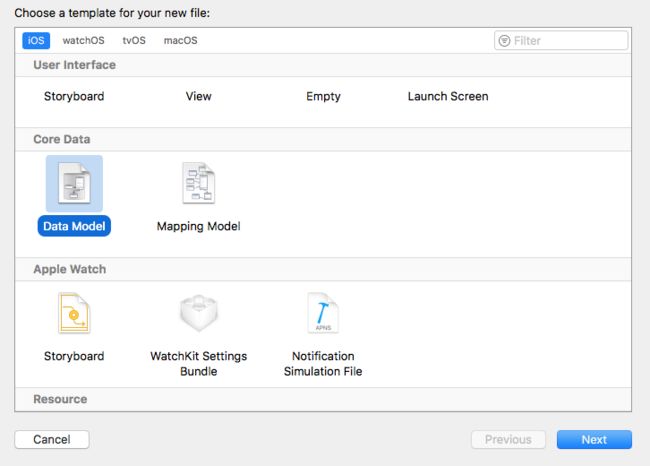Switch to the watchOS tab
Viewport: 650px width, 466px height.
pos(83,41)
